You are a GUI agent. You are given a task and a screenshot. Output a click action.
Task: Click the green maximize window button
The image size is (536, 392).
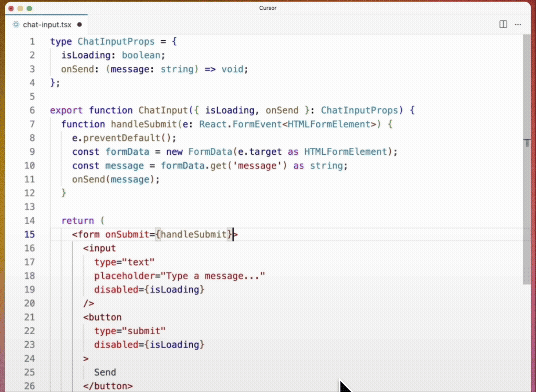[x=29, y=8]
